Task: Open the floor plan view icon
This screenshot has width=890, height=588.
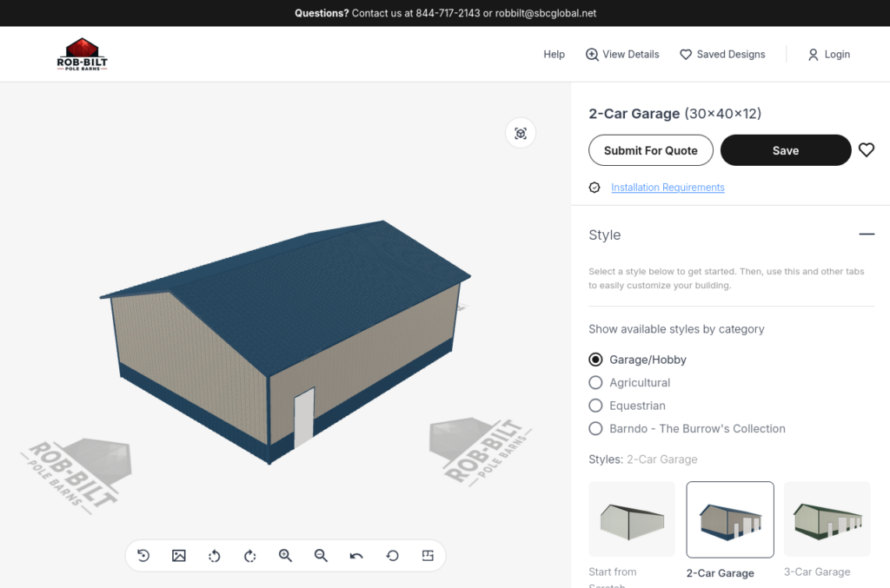Action: click(428, 556)
